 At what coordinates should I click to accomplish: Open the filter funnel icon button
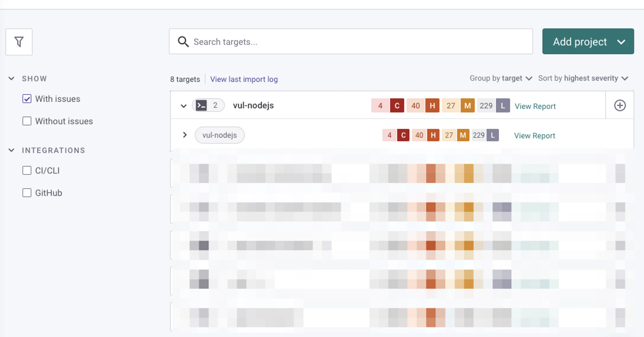[x=19, y=42]
